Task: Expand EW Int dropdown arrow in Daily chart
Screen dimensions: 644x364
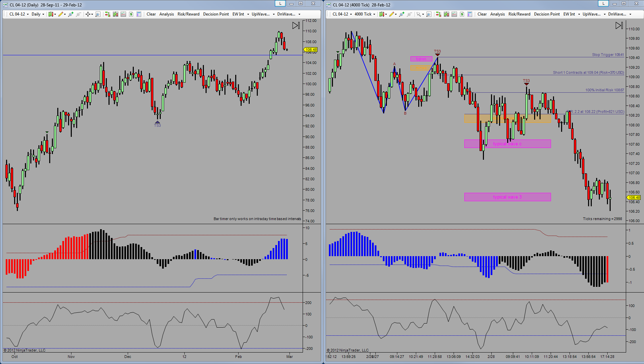Action: pos(248,14)
